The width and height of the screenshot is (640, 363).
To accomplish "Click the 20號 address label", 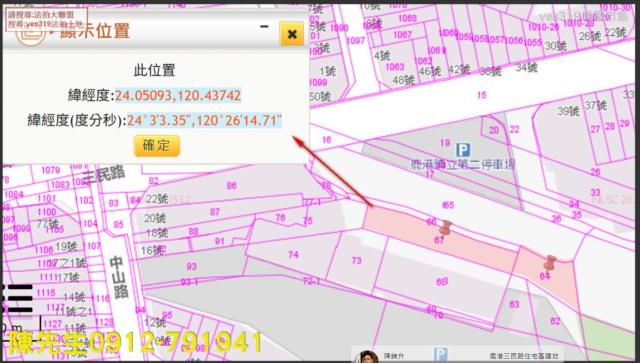I will (155, 218).
